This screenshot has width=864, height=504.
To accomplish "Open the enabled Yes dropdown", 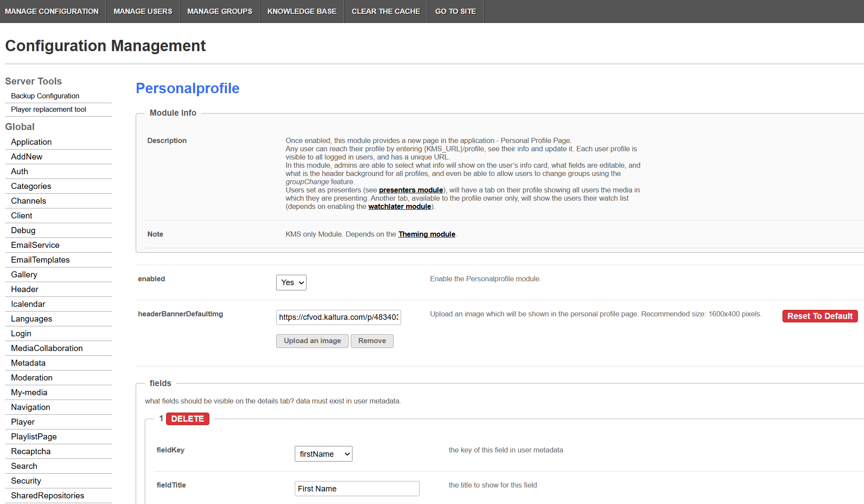I will pos(291,283).
